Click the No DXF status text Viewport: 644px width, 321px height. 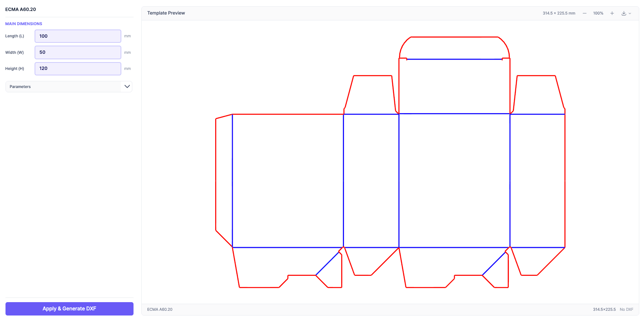click(626, 310)
